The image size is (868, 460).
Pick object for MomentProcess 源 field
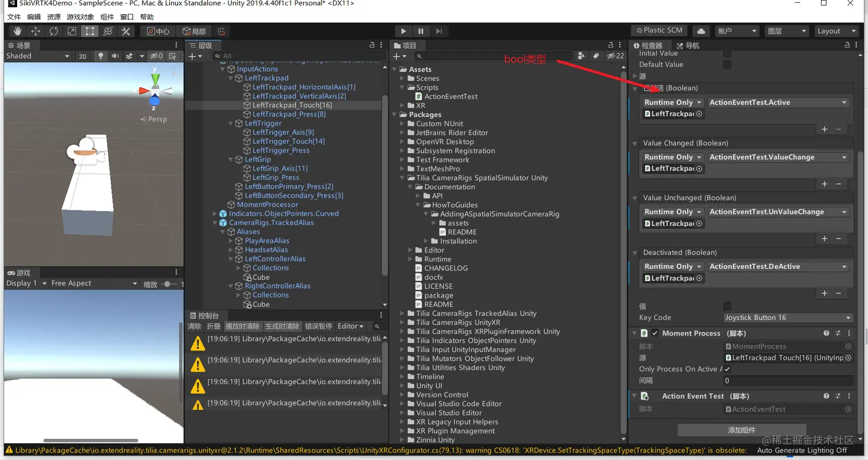coord(848,358)
